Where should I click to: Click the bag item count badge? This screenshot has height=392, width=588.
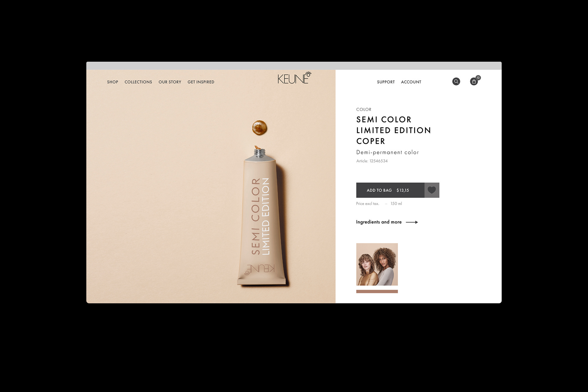coord(478,78)
